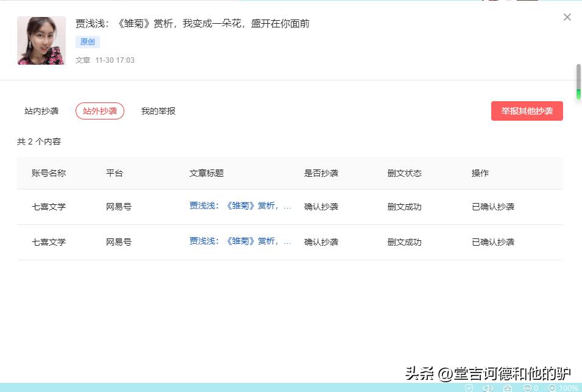The width and height of the screenshot is (582, 392).
Task: Close the plagiarism report dialog with the X
Action: 567,17
